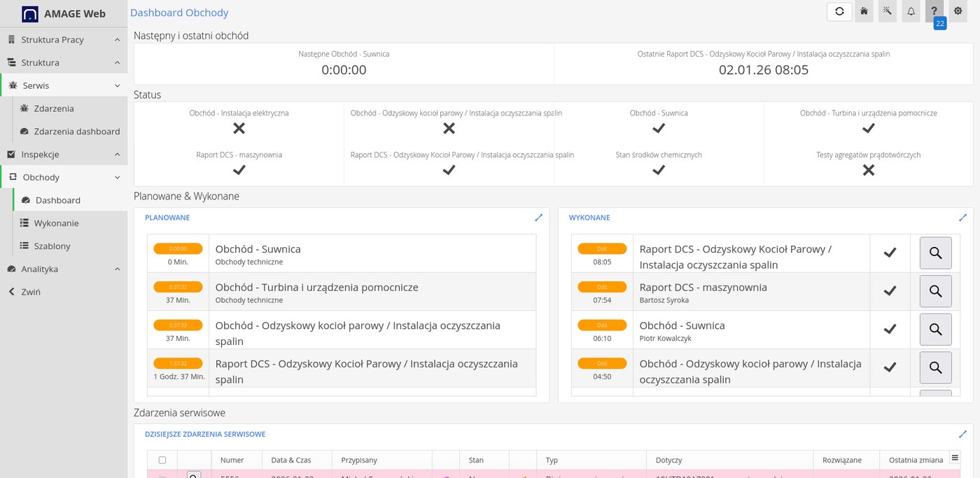
Task: Open the magic wand tool
Action: [x=888, y=11]
